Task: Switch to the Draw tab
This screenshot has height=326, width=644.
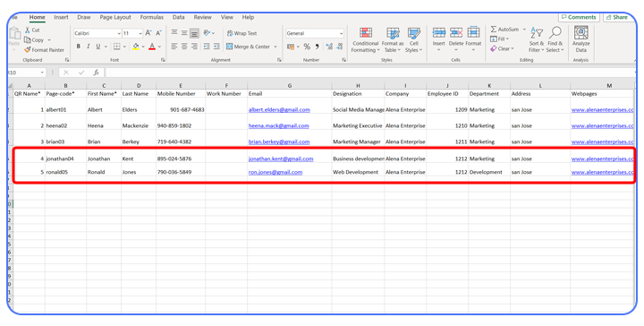Action: pos(84,17)
